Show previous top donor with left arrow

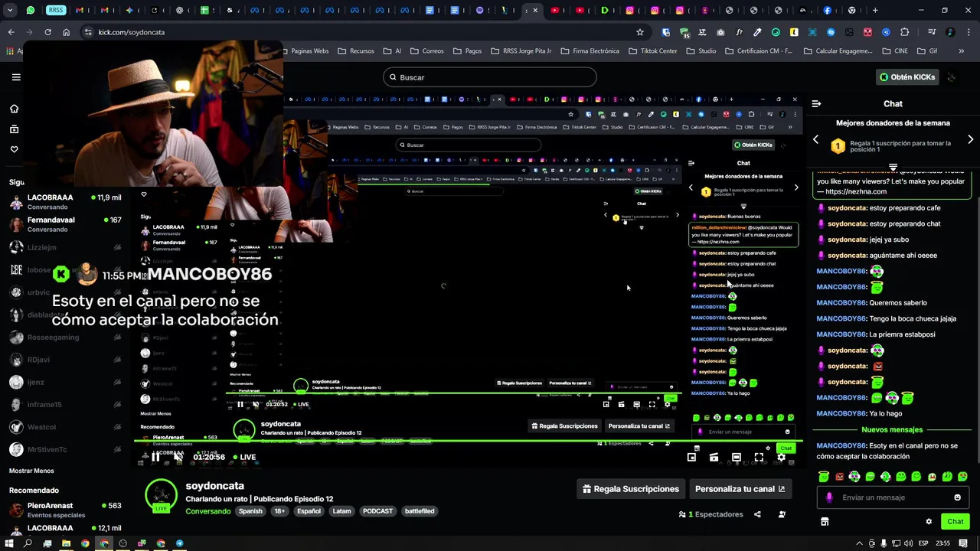[815, 139]
